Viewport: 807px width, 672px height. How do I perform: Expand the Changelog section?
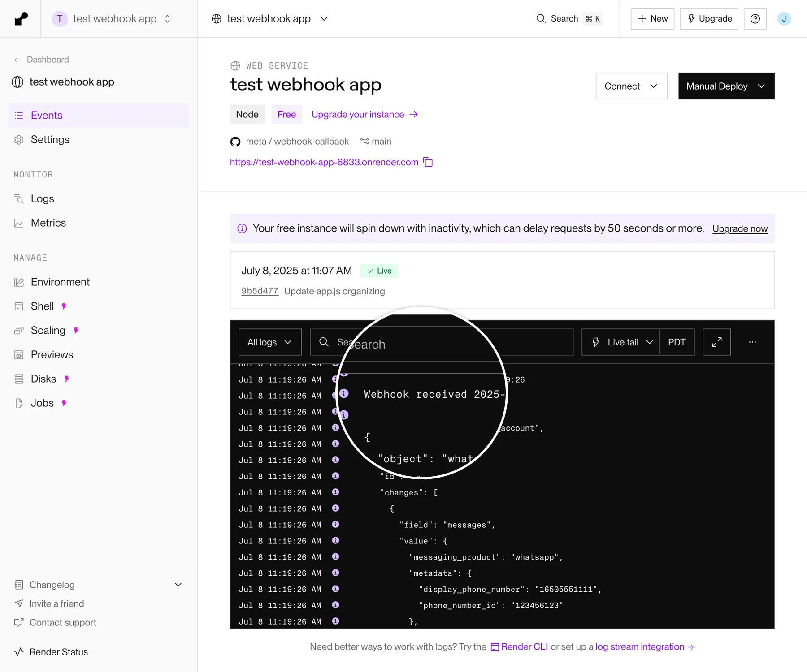tap(178, 585)
